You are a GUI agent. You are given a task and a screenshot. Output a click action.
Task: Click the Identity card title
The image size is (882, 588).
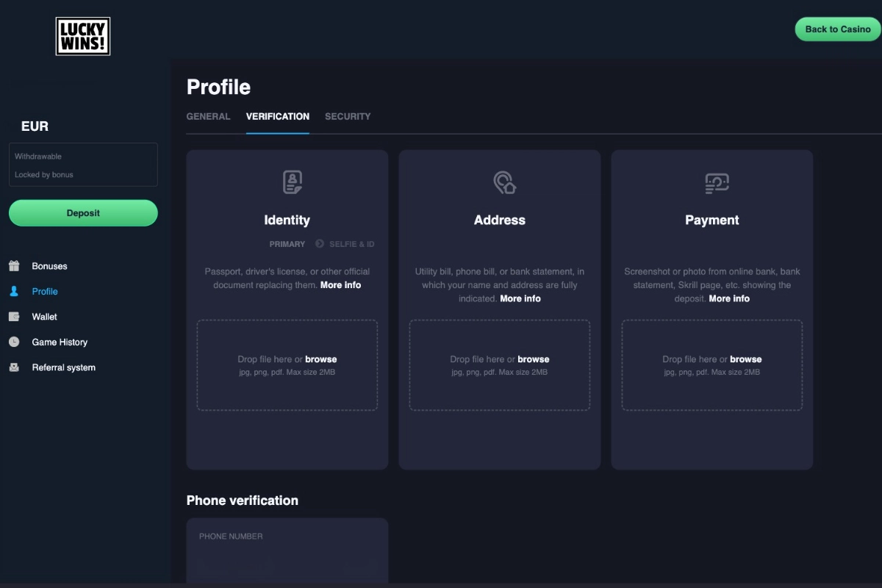point(287,220)
